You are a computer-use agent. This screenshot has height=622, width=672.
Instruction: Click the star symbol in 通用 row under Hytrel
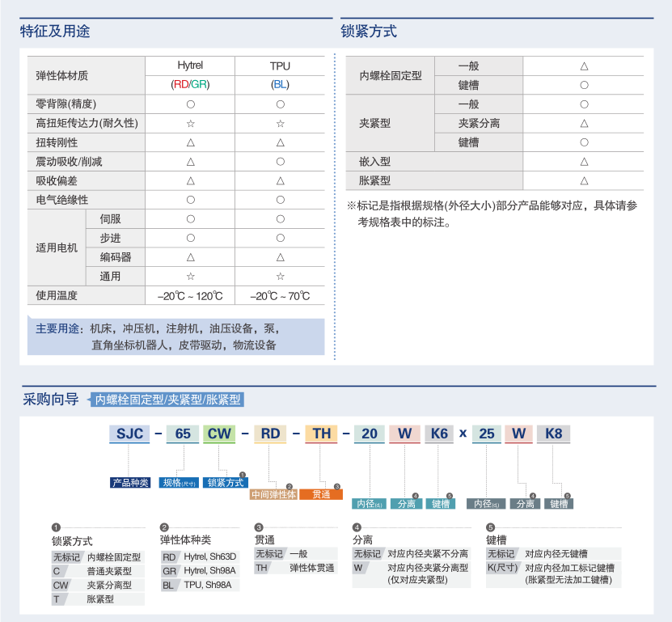click(x=191, y=277)
